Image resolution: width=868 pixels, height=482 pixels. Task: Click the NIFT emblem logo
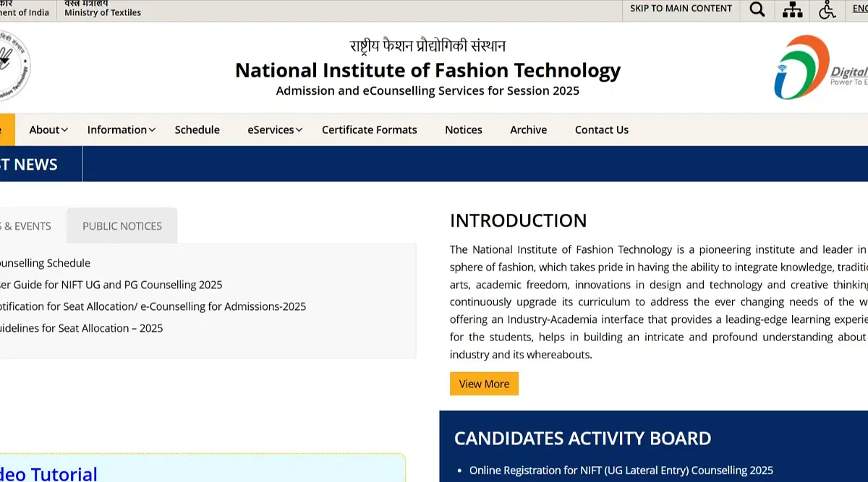coord(14,67)
